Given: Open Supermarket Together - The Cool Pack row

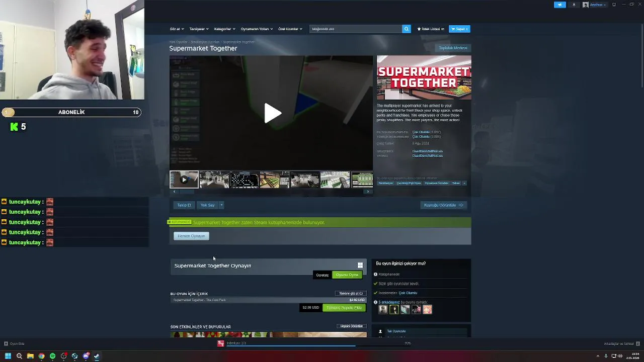Looking at the screenshot, I should click(268, 300).
